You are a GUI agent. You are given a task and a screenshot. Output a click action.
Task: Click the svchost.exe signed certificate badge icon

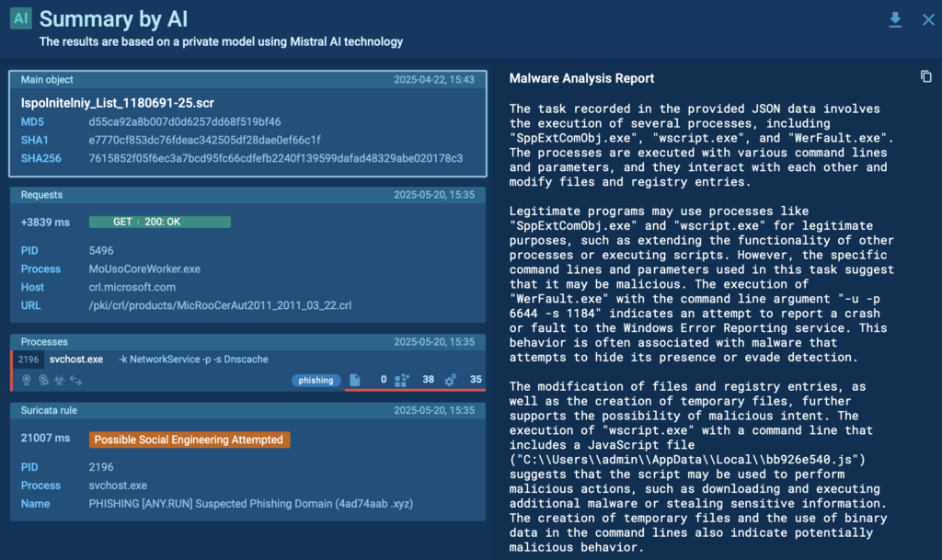pyautogui.click(x=27, y=380)
